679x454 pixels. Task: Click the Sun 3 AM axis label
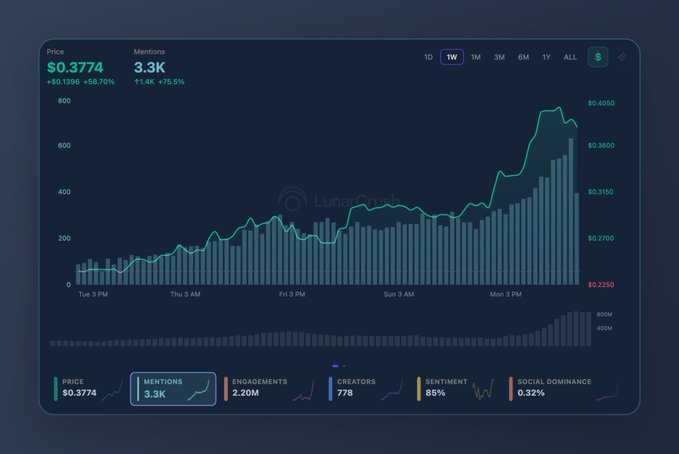398,294
